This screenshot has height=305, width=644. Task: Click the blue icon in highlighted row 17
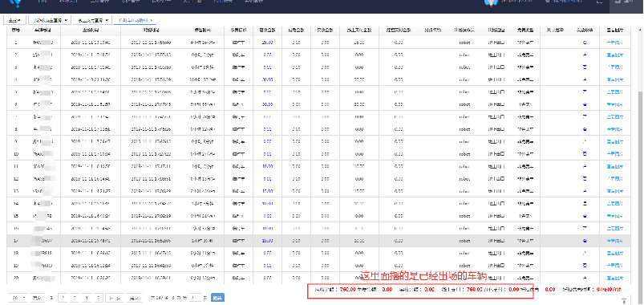pyautogui.click(x=585, y=241)
